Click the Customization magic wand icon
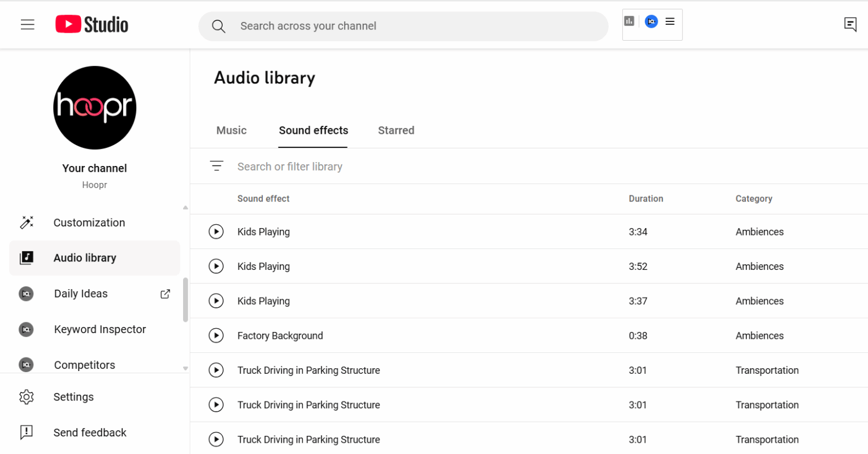 [x=27, y=222]
